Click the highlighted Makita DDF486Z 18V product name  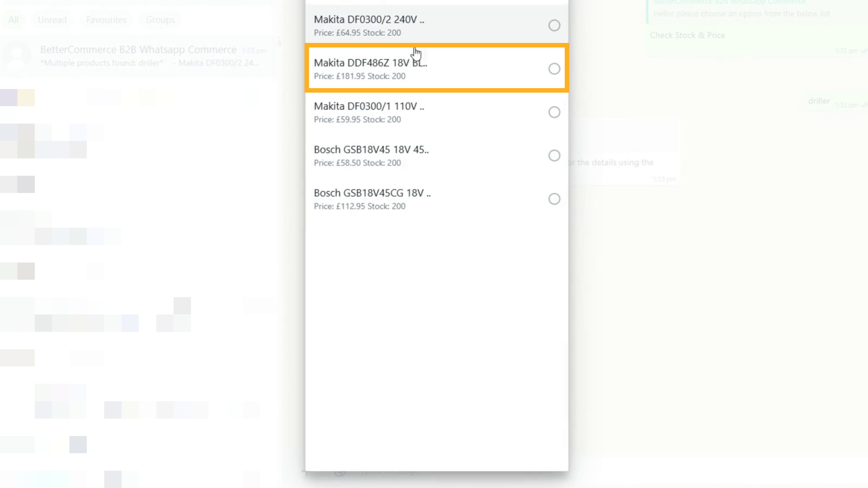370,63
